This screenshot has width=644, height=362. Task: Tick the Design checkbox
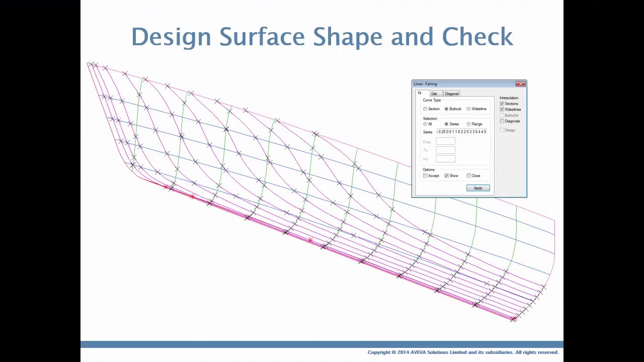[502, 130]
